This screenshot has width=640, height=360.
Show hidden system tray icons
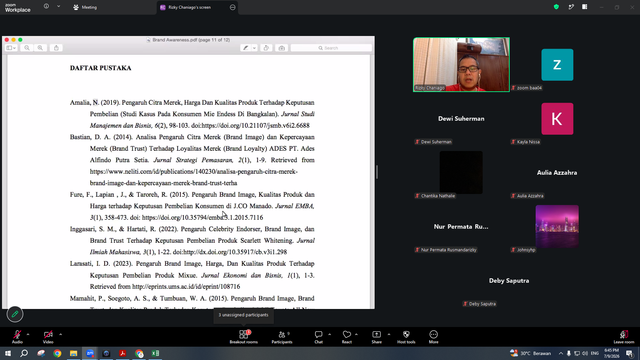click(561, 353)
